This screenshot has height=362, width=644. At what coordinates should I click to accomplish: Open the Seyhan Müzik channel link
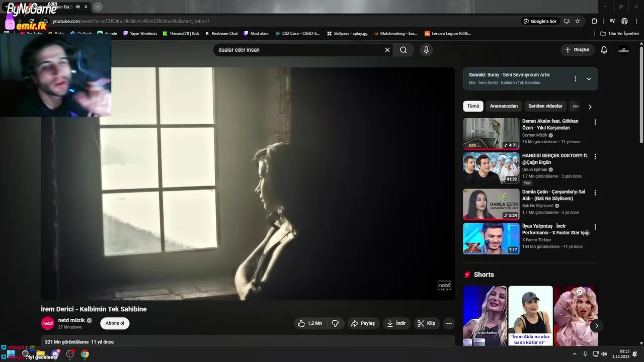point(535,135)
